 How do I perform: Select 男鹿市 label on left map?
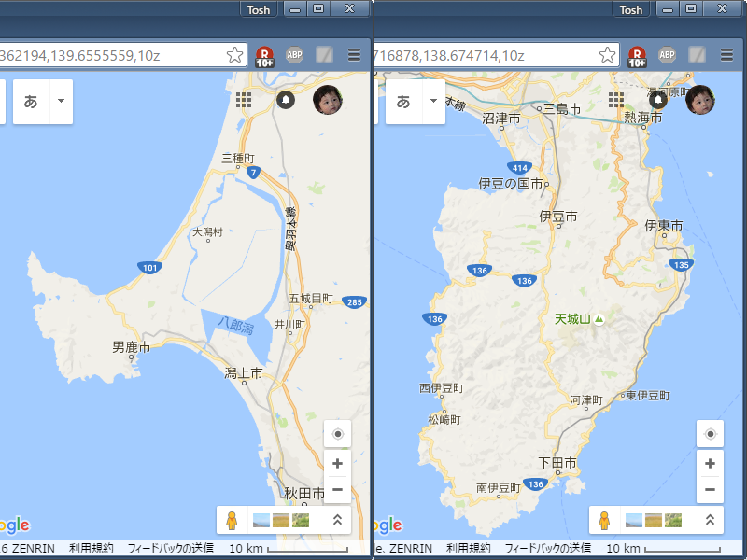point(131,347)
